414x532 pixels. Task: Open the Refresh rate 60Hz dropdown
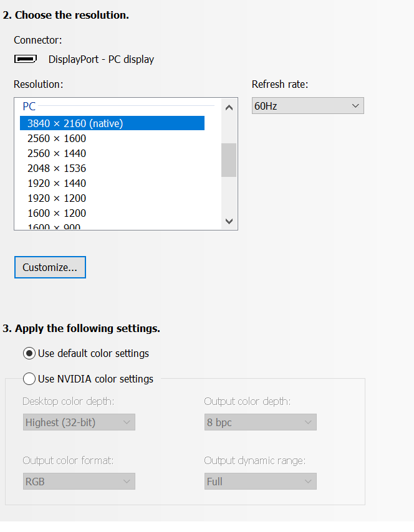coord(308,106)
